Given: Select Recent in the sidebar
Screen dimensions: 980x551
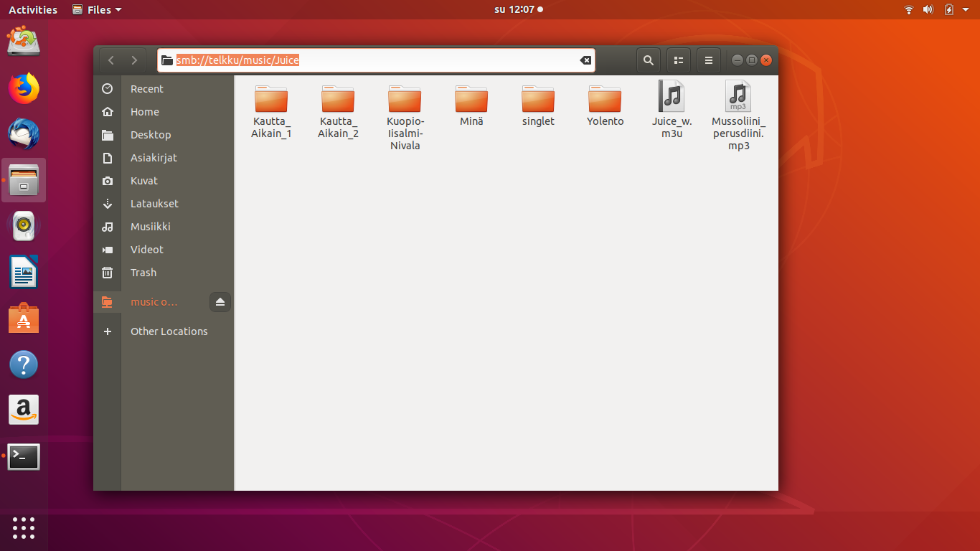Looking at the screenshot, I should pos(146,89).
